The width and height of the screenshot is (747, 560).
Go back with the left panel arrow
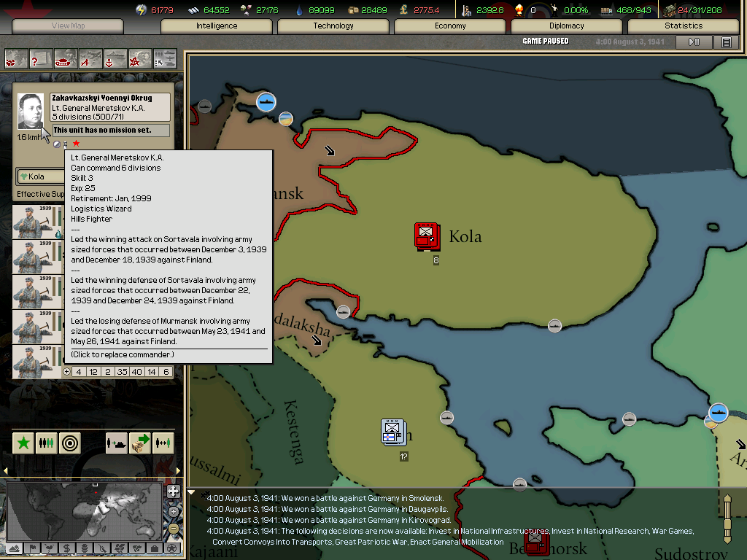tap(6, 470)
